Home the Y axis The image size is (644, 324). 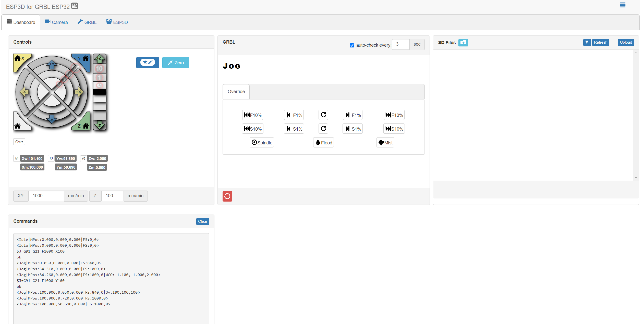point(84,60)
